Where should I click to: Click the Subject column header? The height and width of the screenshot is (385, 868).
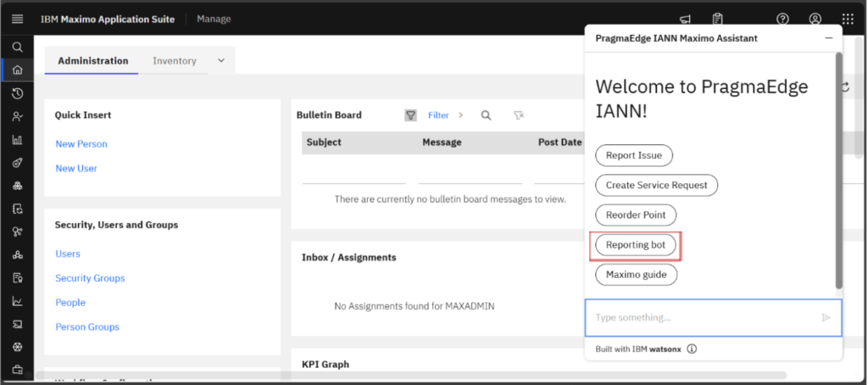coord(324,142)
